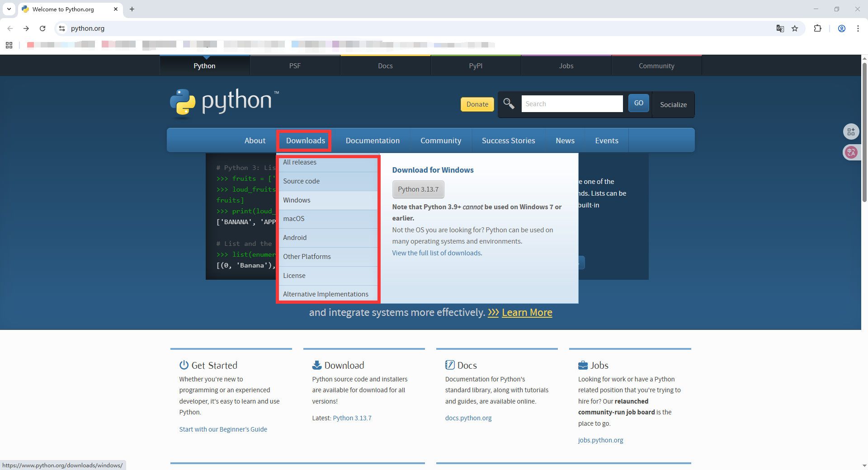The width and height of the screenshot is (868, 470).
Task: Click the Python 3.13.7 download button
Action: pos(418,189)
